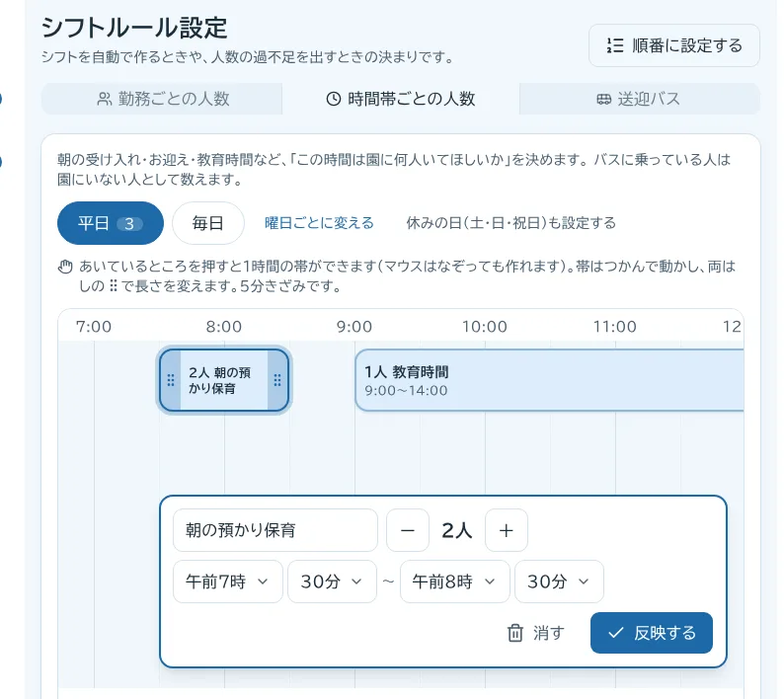The width and height of the screenshot is (784, 699).
Task: Click the 8:00 time label
Action: pos(224,327)
